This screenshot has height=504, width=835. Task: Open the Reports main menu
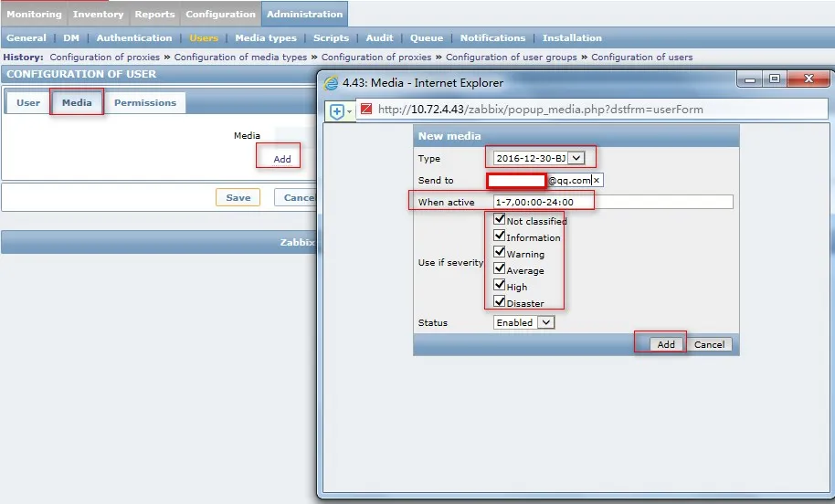(x=154, y=15)
